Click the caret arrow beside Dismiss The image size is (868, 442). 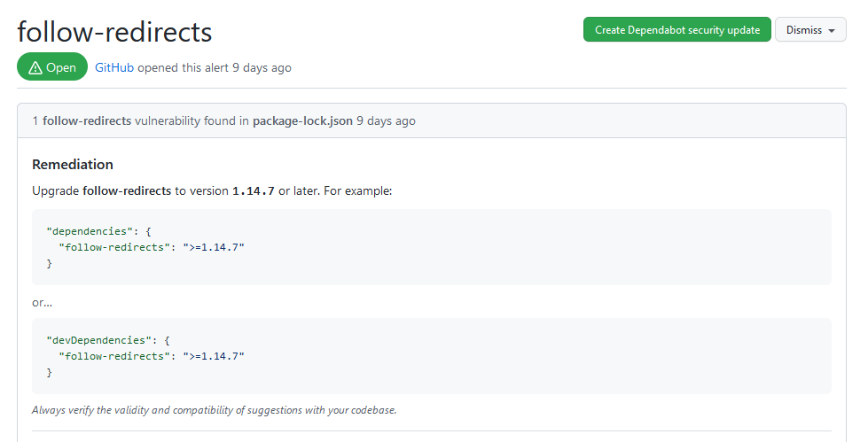tap(832, 30)
